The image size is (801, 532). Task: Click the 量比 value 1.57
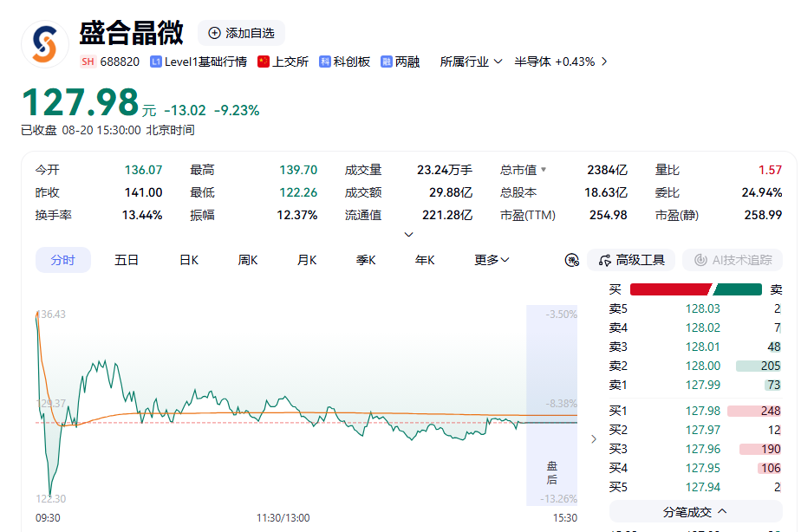[770, 170]
